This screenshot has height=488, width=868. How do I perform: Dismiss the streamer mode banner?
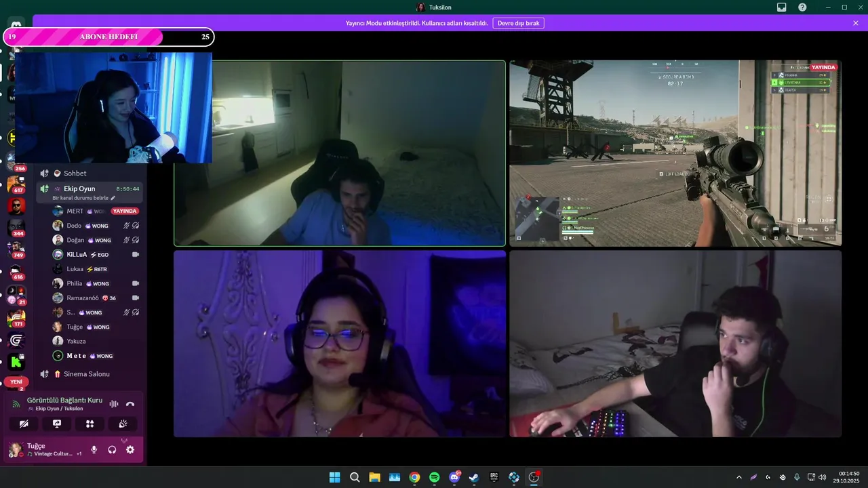[856, 23]
